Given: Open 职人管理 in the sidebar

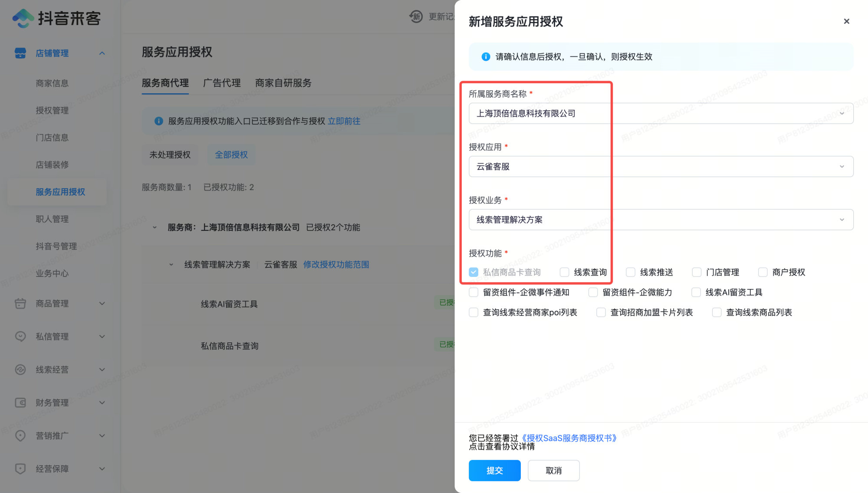Looking at the screenshot, I should coord(52,219).
